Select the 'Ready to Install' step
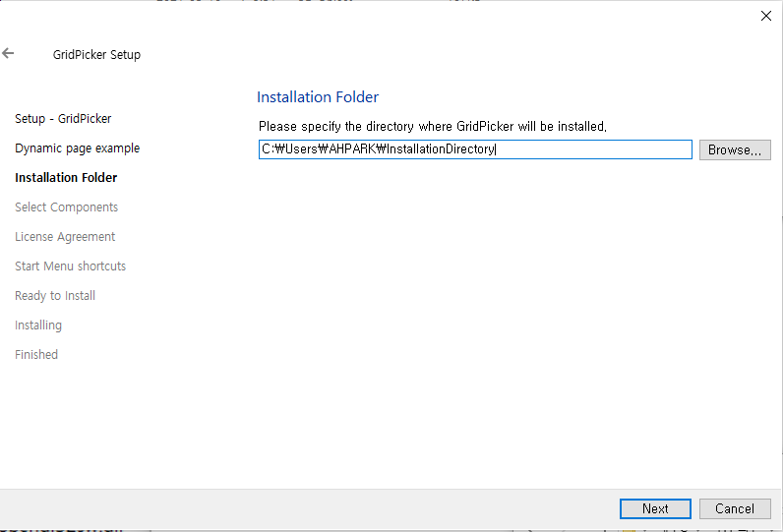Screen dimensions: 783x532 (55, 295)
